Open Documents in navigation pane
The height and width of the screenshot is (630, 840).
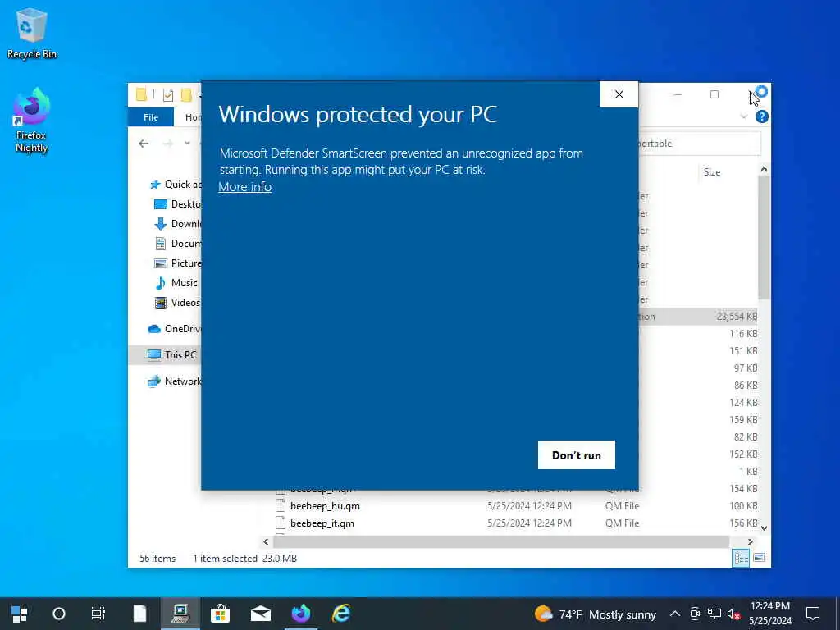[x=177, y=243]
